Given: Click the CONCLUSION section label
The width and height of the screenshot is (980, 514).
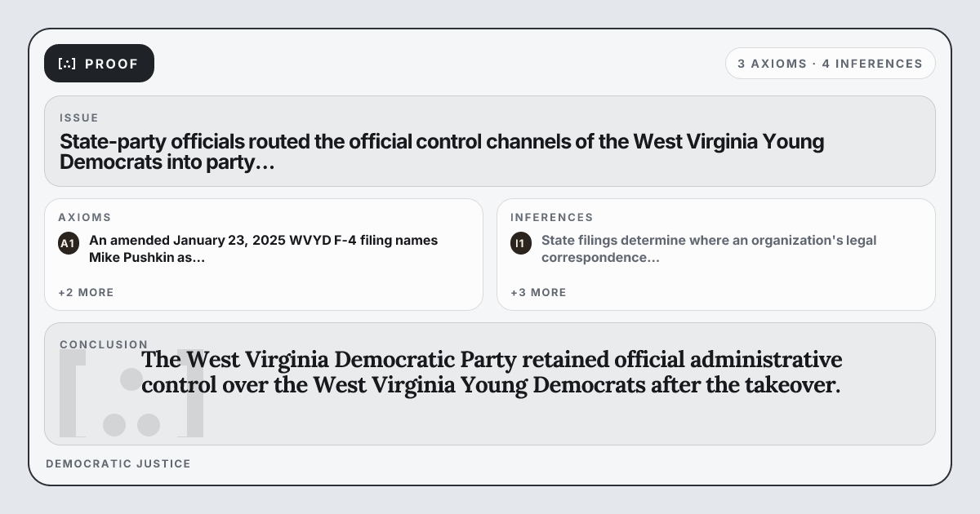Looking at the screenshot, I should (104, 344).
